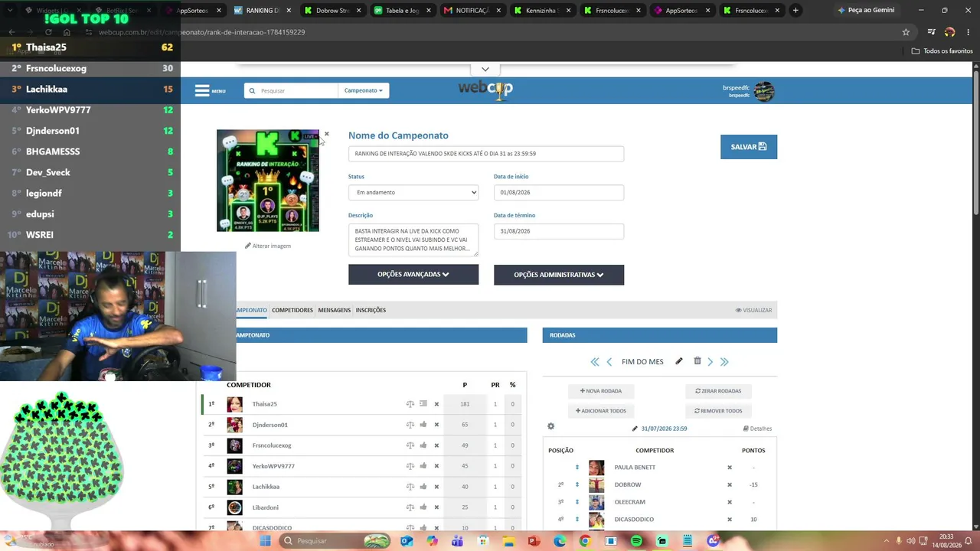This screenshot has height=551, width=980.
Task: Click the NOVA RODADA button
Action: pyautogui.click(x=601, y=391)
